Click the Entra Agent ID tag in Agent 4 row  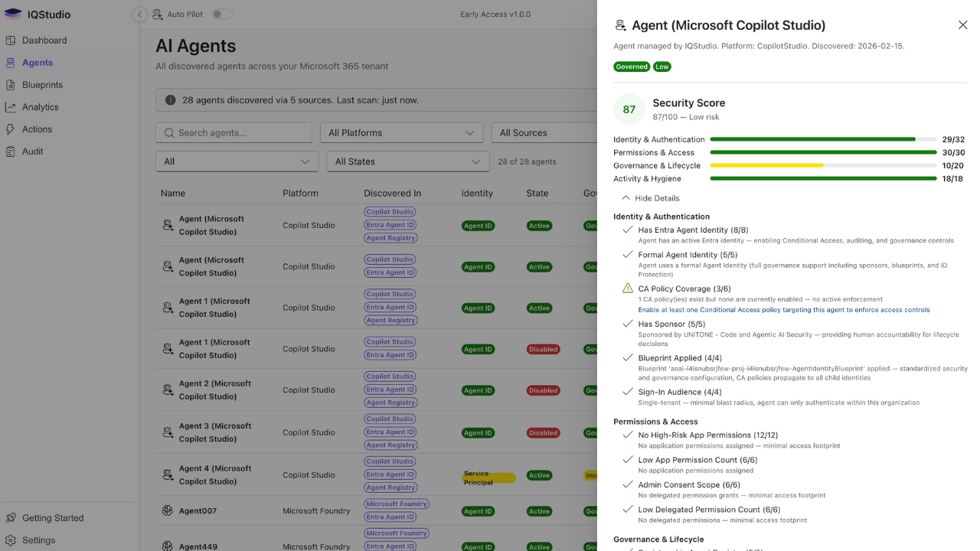[390, 474]
